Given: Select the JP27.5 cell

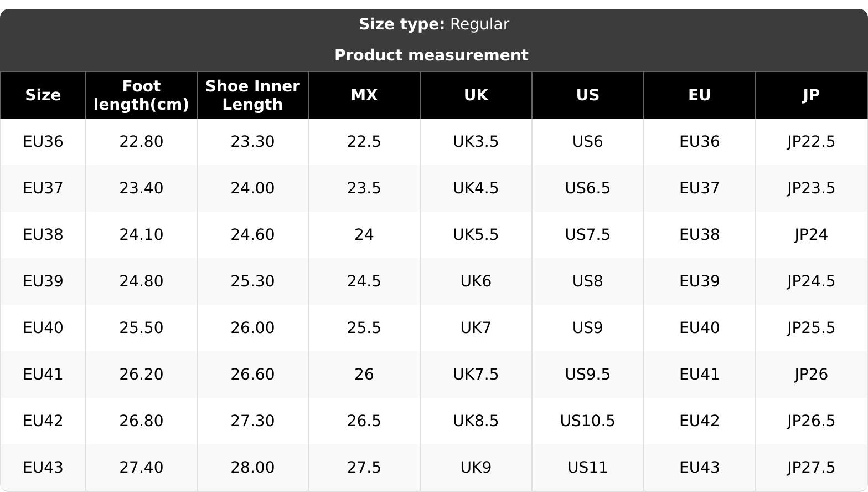Looking at the screenshot, I should click(812, 468).
